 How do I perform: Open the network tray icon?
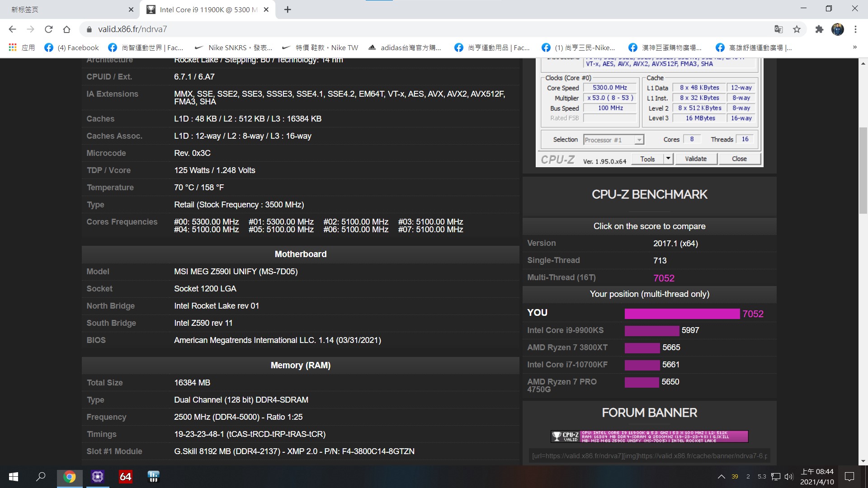[776, 477]
